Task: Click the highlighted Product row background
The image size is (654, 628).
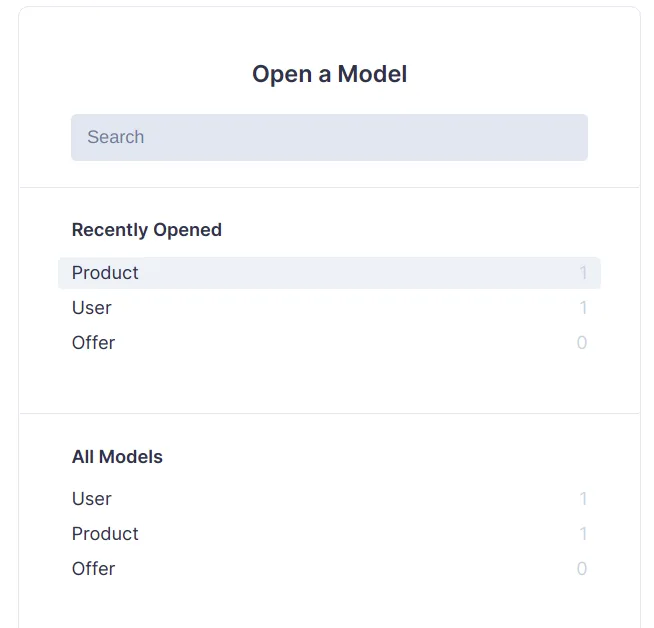Action: click(x=350, y=273)
